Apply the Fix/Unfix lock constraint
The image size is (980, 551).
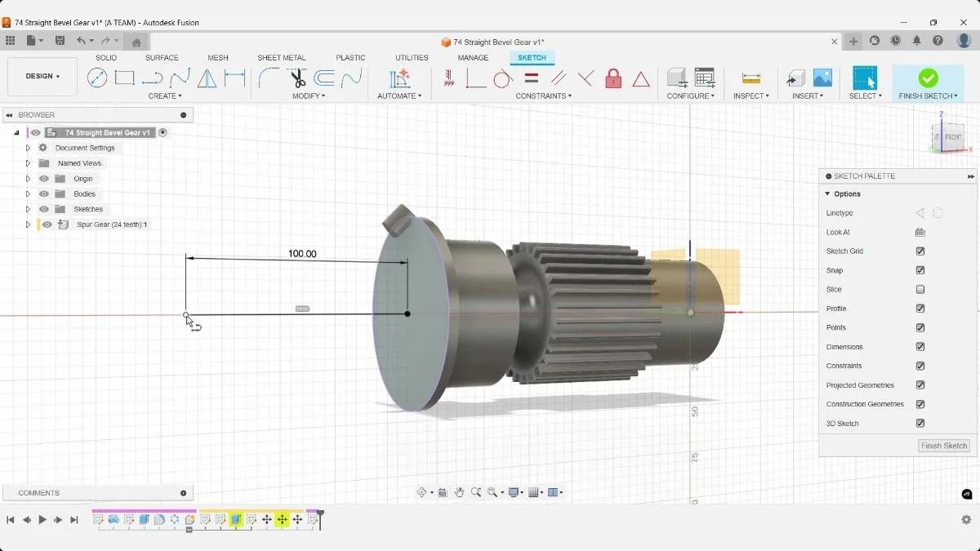pos(613,78)
